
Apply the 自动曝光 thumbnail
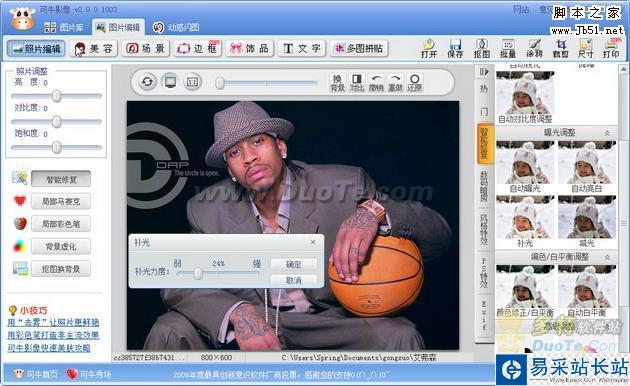(525, 166)
